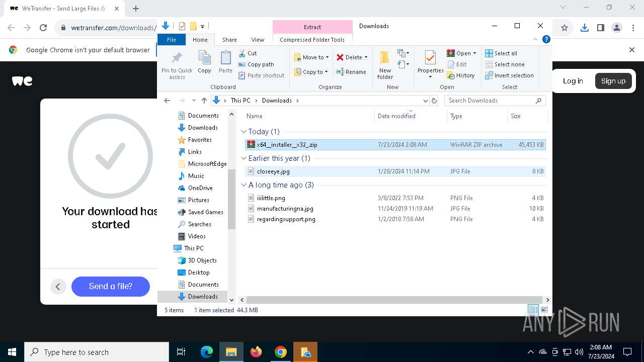Viewport: 644px width, 362px height.
Task: Open Favorites in navigation pane
Action: tap(195, 140)
